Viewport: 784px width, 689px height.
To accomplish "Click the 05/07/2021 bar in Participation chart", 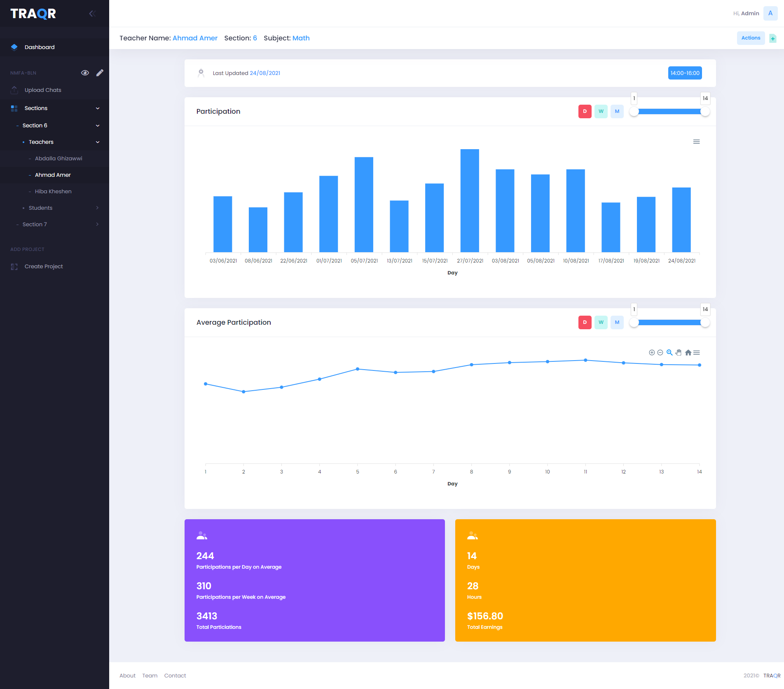I will pyautogui.click(x=364, y=205).
